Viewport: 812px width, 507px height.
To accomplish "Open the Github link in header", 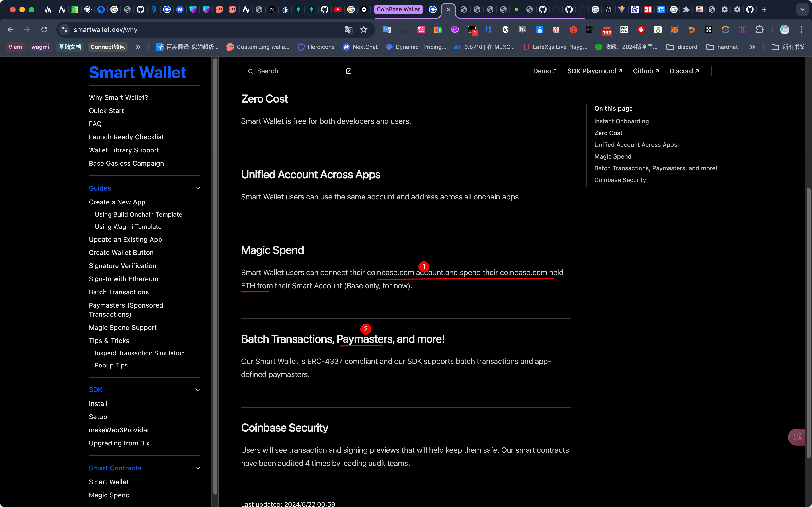I will [x=646, y=71].
